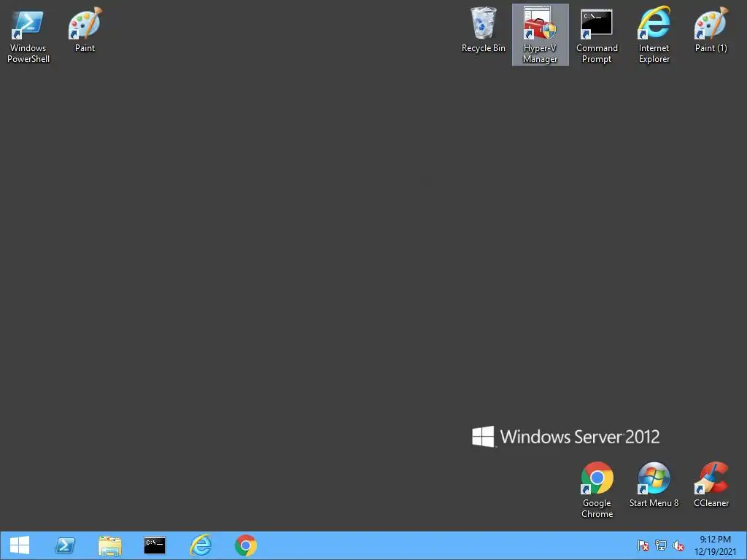Select the Paint desktop shortcut
The height and width of the screenshot is (560, 747).
(85, 29)
